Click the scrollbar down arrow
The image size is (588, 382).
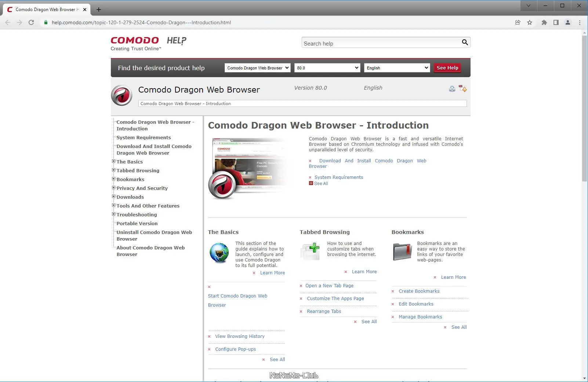(584, 379)
